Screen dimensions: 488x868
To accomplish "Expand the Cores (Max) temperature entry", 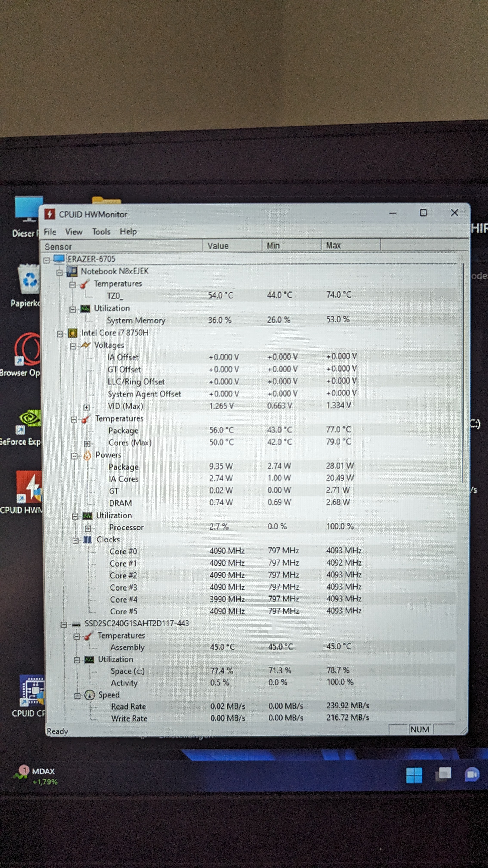I will pyautogui.click(x=87, y=444).
